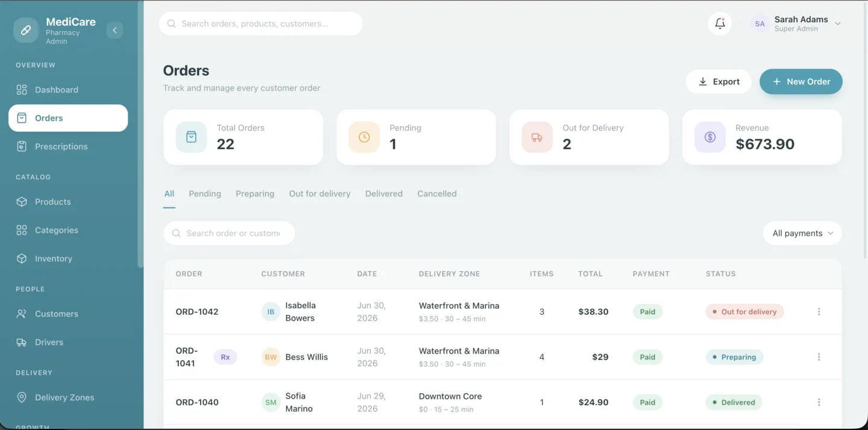This screenshot has height=430, width=868.
Task: Switch to the Preparing tab
Action: click(x=255, y=194)
